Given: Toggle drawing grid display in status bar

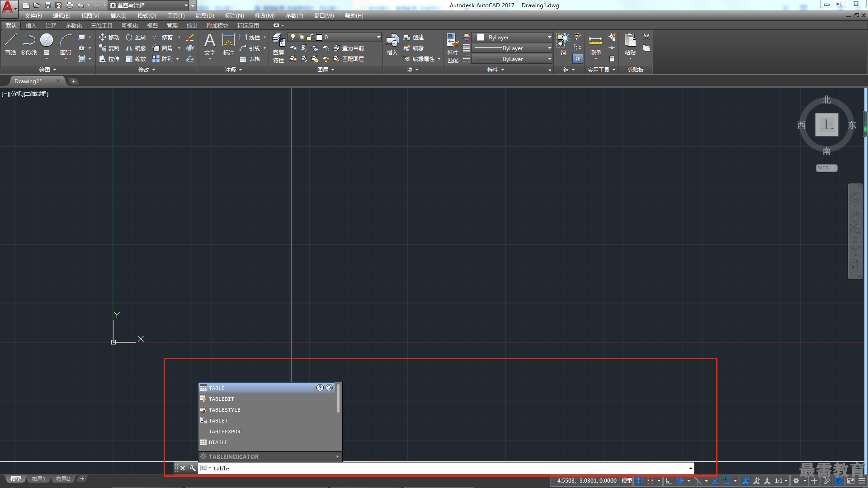Looking at the screenshot, I should [639, 481].
